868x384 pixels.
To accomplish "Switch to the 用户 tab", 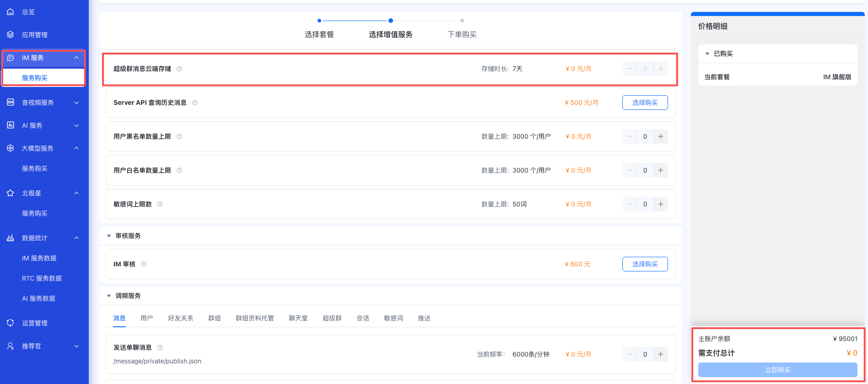I will (147, 318).
